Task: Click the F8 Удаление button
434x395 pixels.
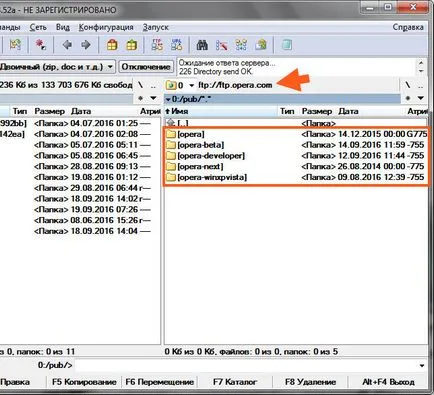Action: click(x=310, y=382)
